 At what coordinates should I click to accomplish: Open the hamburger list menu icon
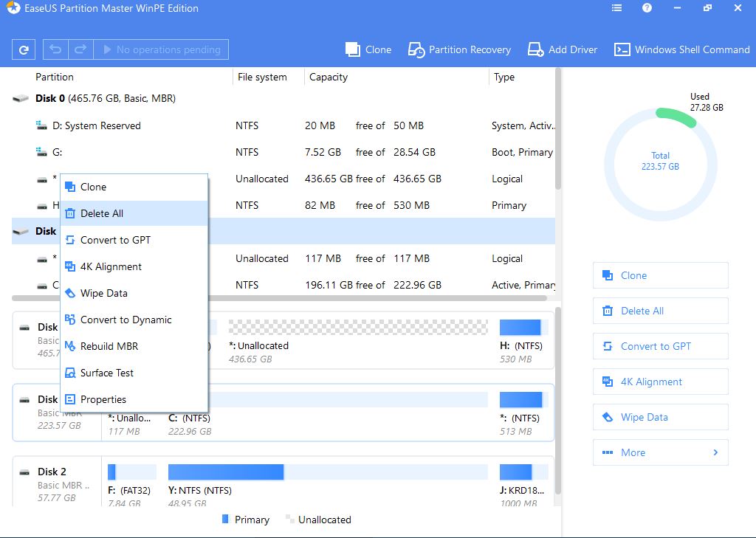pyautogui.click(x=617, y=8)
